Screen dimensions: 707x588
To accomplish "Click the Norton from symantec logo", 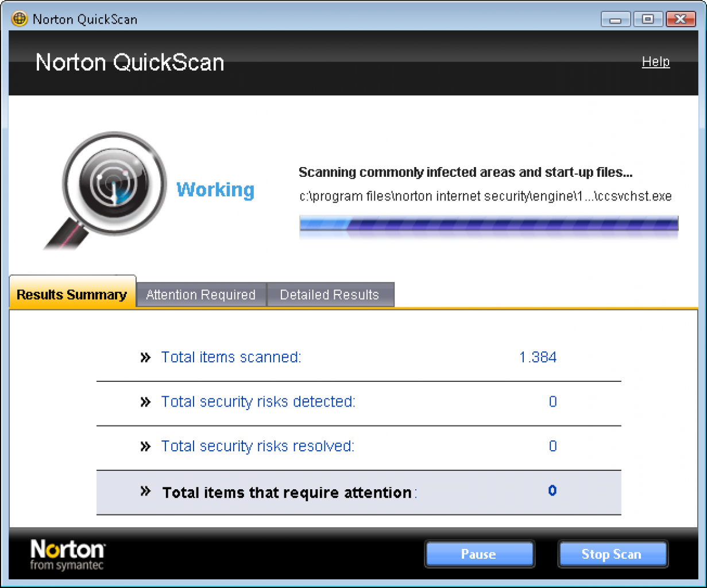I will (68, 555).
